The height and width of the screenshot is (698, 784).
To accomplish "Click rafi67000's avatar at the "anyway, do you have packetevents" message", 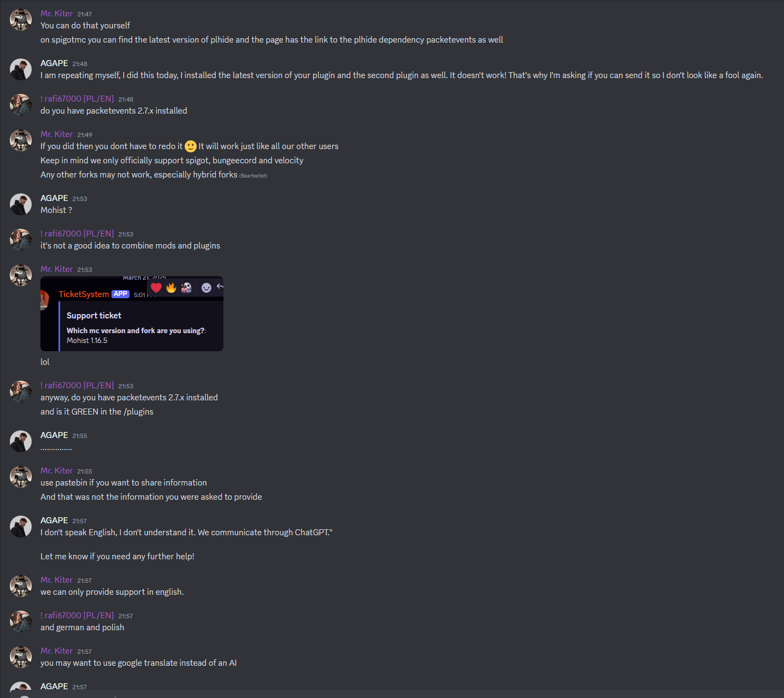I will [x=21, y=392].
